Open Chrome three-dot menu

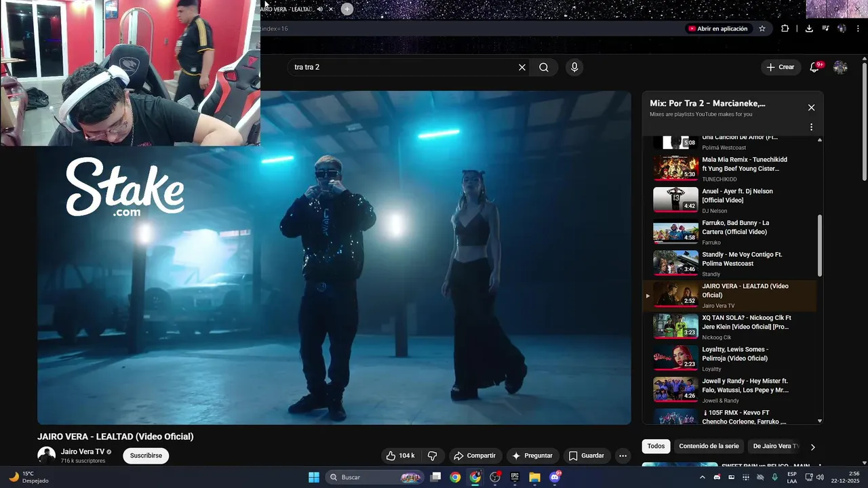(x=859, y=28)
